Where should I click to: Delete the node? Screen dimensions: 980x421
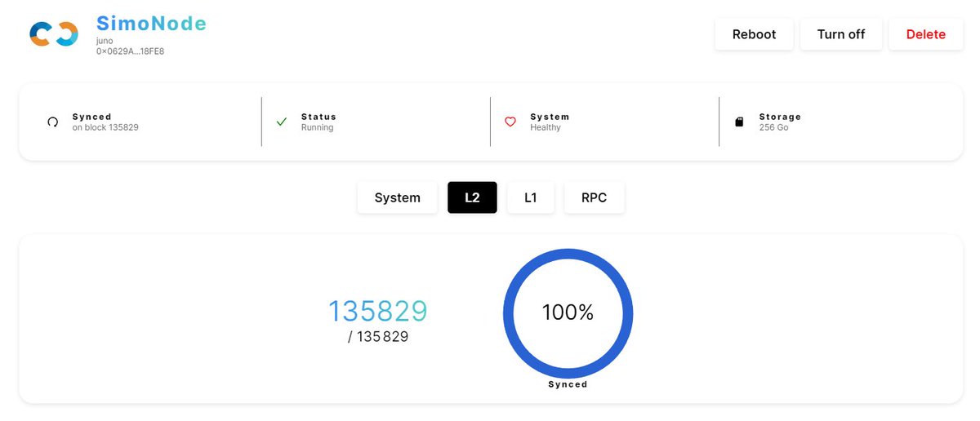[926, 34]
